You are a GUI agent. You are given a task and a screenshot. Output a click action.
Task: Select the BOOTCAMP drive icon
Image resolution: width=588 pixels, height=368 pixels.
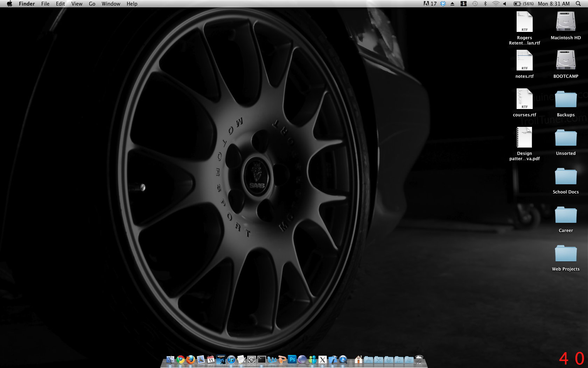566,60
